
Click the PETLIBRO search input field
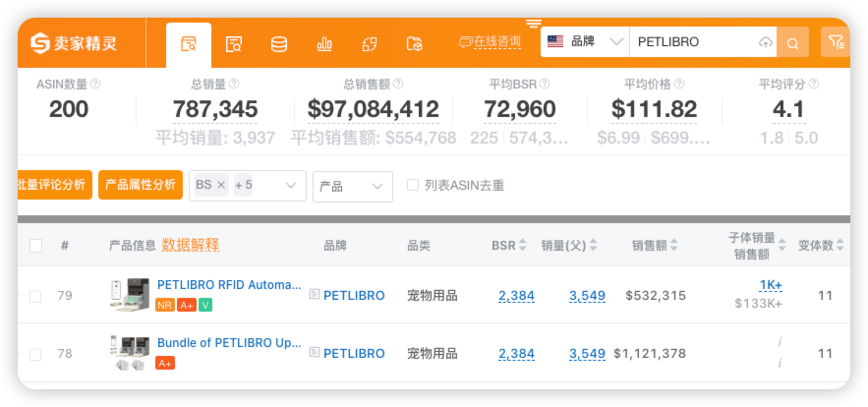coord(693,42)
